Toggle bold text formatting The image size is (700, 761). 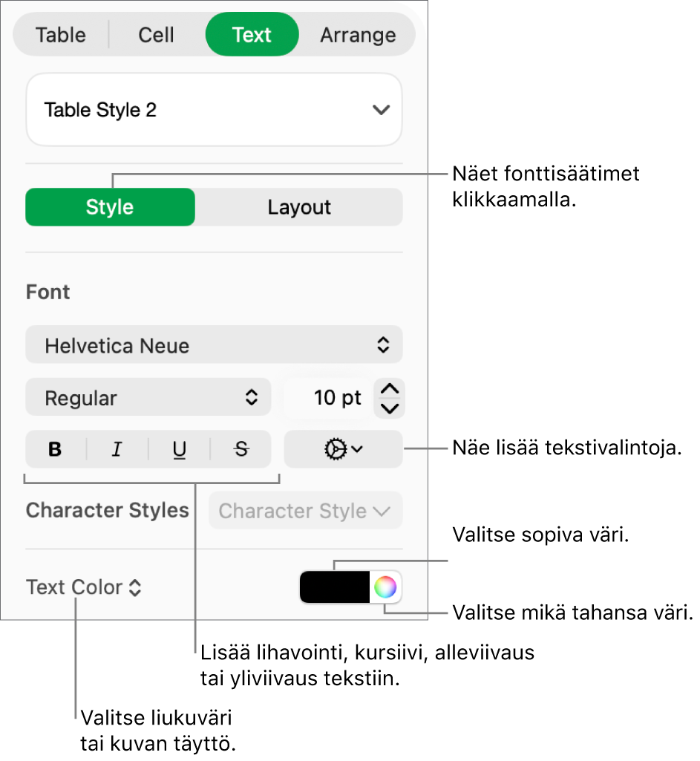pyautogui.click(x=55, y=449)
